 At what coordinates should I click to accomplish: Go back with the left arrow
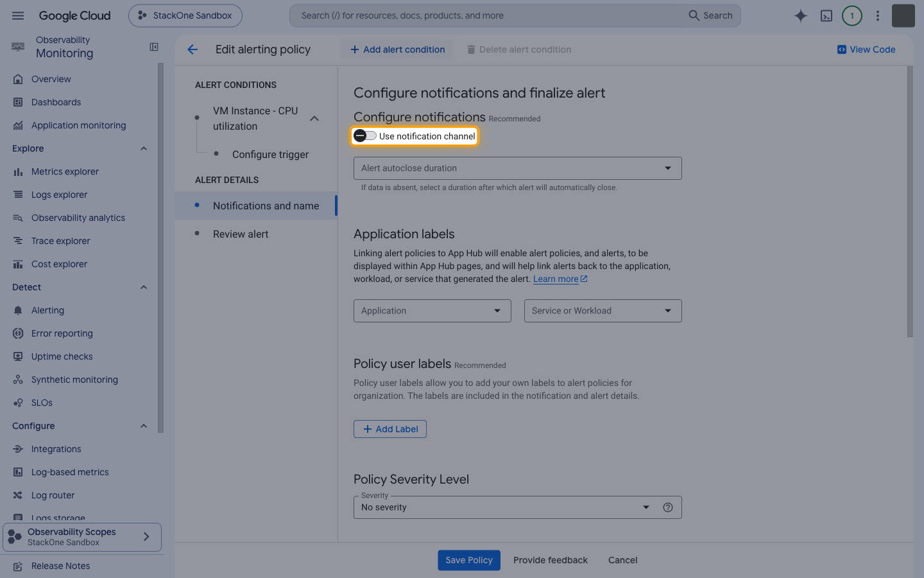(193, 49)
